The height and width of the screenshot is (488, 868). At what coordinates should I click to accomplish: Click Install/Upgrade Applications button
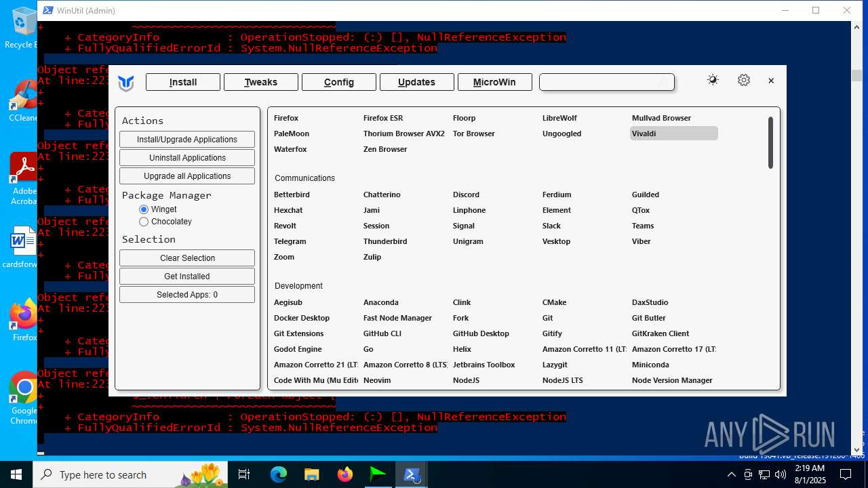point(187,140)
